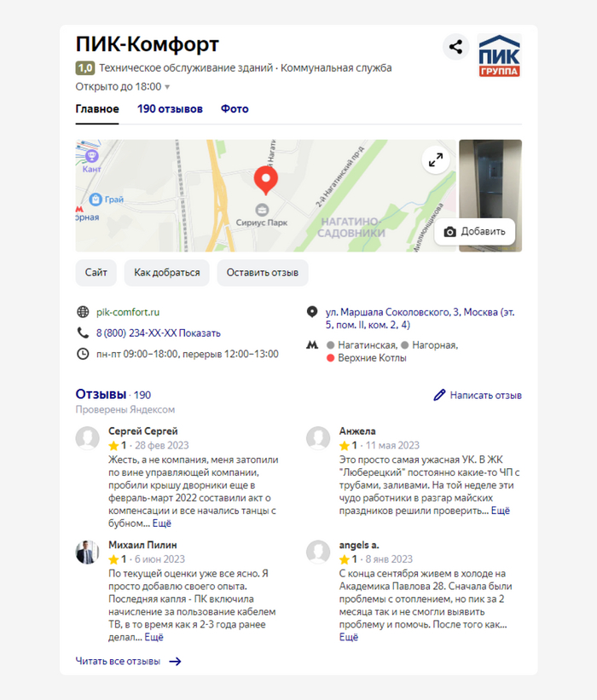Screen dimensions: 597x700
Task: Expand Сергей Сергей's review with Ещё
Action: click(162, 524)
